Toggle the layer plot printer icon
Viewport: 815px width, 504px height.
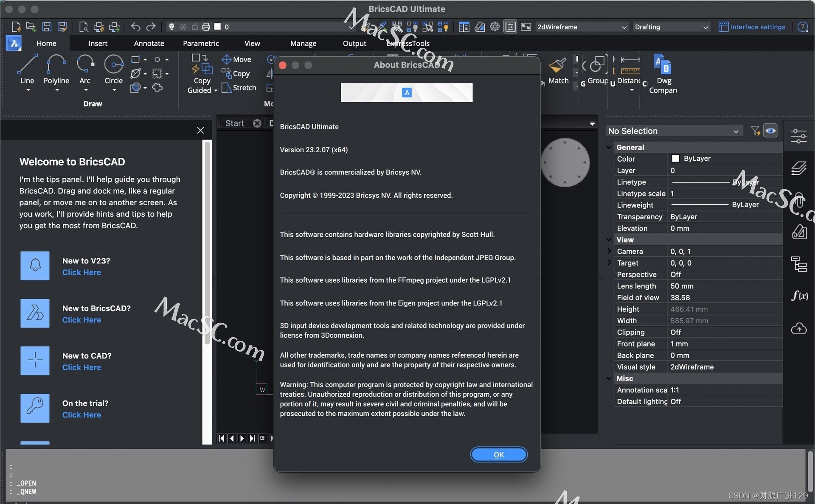click(x=206, y=27)
